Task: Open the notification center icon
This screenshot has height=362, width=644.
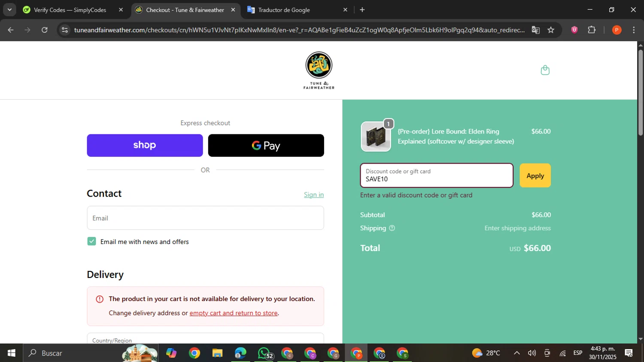Action: (629, 353)
